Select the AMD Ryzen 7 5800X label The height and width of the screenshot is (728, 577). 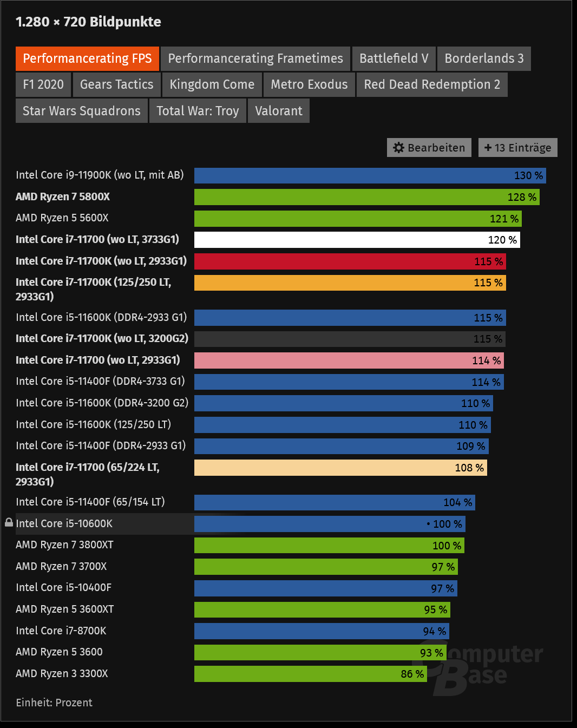click(x=63, y=196)
